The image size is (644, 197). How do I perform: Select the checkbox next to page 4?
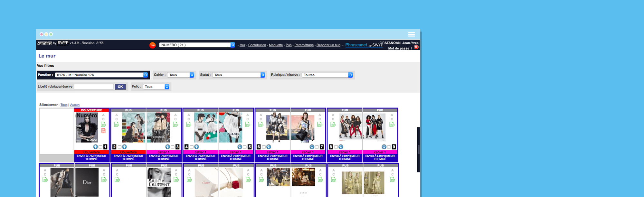pyautogui.click(x=192, y=147)
